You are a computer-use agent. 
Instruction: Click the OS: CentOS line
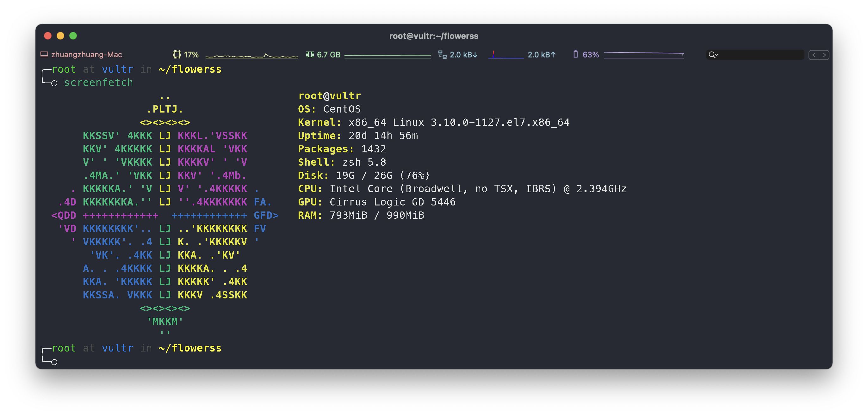[329, 109]
